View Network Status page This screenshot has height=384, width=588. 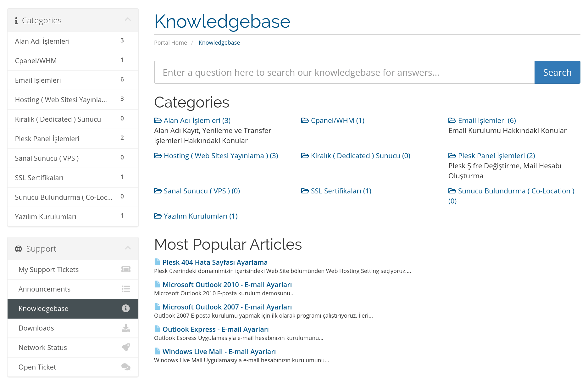[x=73, y=348]
